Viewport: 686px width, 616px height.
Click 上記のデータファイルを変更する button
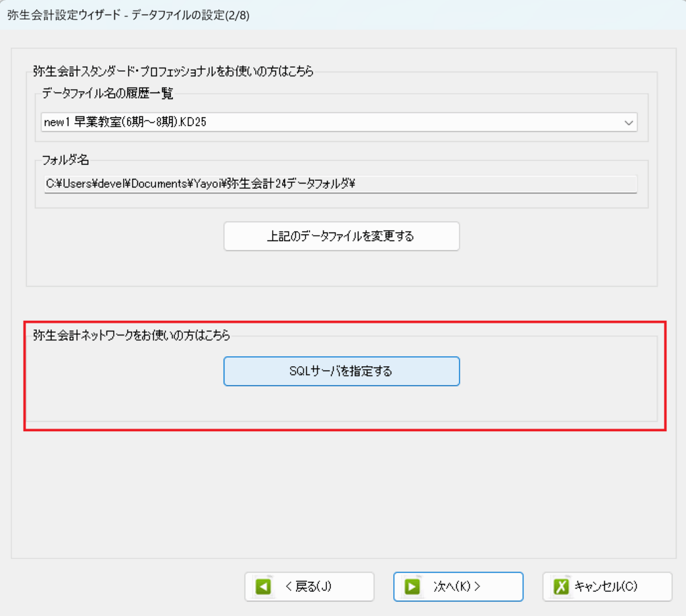342,236
